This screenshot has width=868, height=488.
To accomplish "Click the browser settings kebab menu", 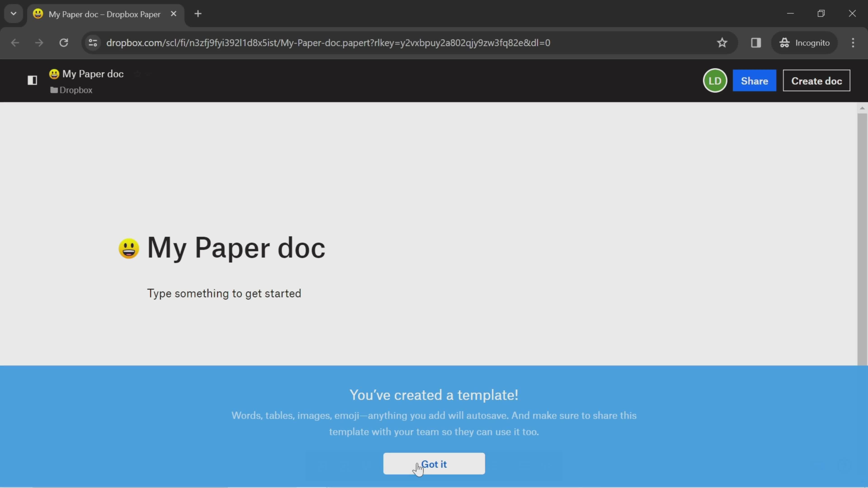I will pyautogui.click(x=853, y=42).
